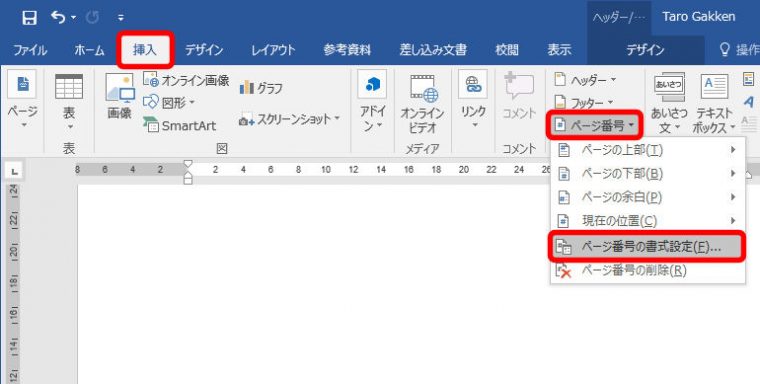Choose ページの下部(B) menu item
The height and width of the screenshot is (384, 760).
click(648, 174)
